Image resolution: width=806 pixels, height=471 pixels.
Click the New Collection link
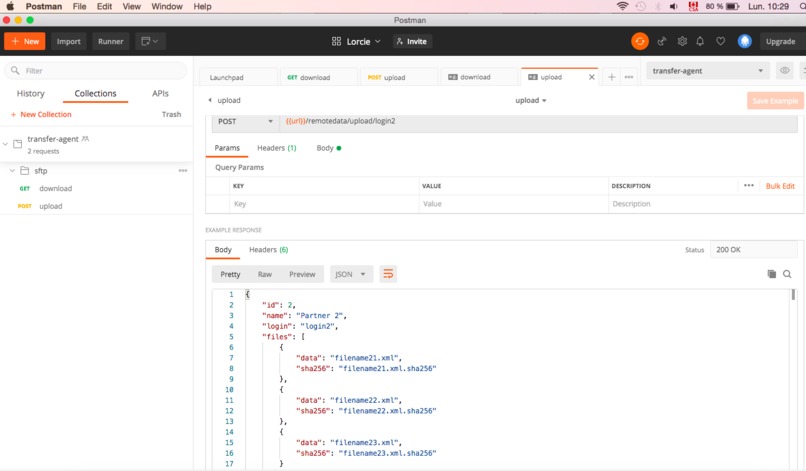41,114
